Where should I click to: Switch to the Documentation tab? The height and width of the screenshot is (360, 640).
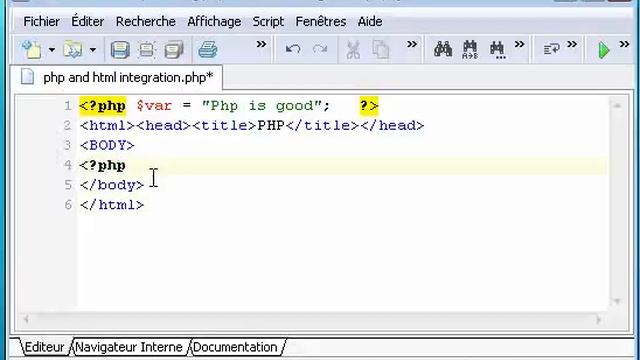pos(235,347)
